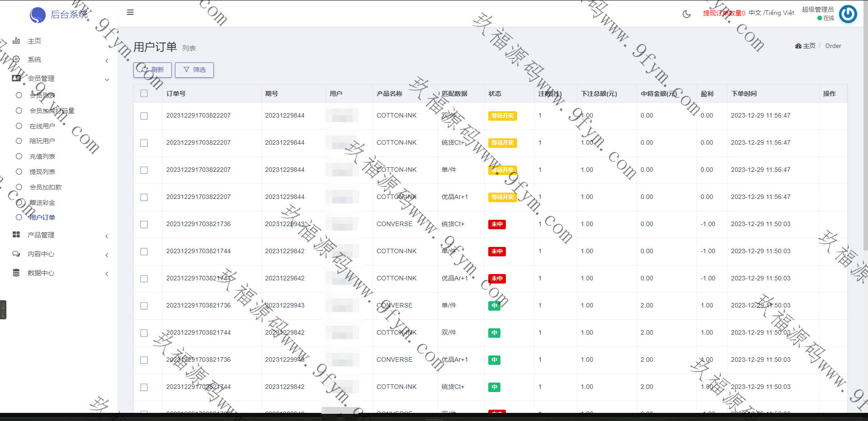Screen dimensions: 868x421
Task: Click the 主页 breadcrumb link
Action: click(808, 46)
